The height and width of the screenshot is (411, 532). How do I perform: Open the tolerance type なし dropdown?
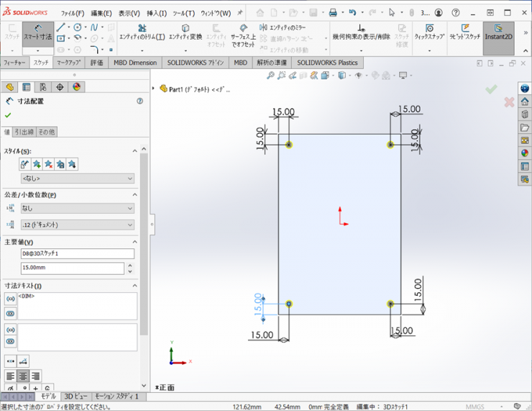[77, 209]
